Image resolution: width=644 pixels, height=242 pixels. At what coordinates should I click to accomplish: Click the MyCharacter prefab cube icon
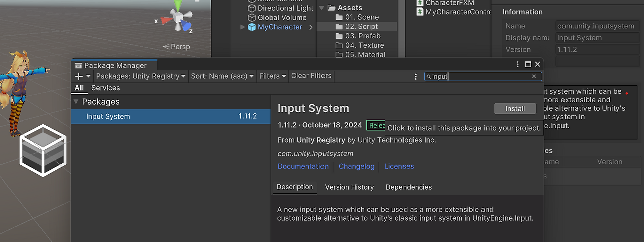point(252,27)
